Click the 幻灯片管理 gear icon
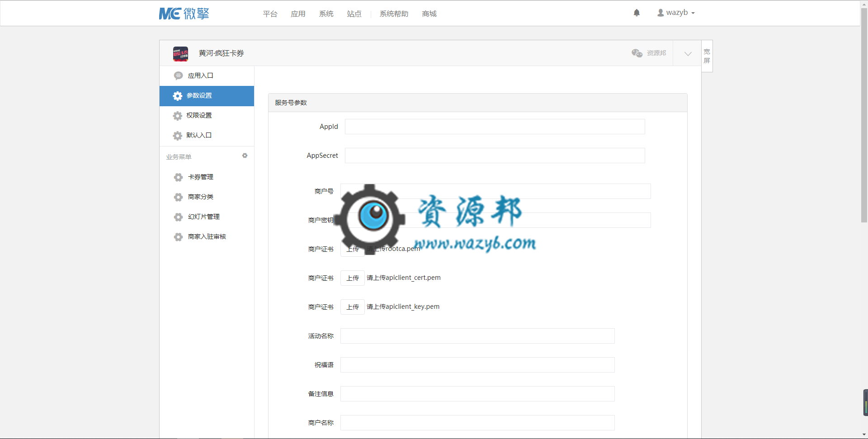Viewport: 868px width, 439px height. coord(178,217)
